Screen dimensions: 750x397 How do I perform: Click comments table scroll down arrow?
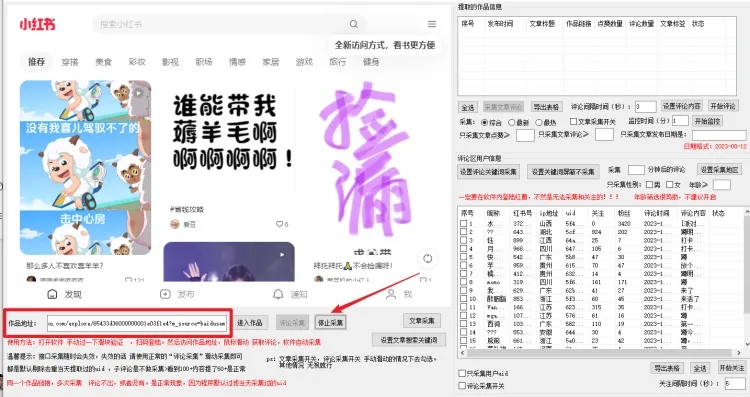pyautogui.click(x=747, y=344)
